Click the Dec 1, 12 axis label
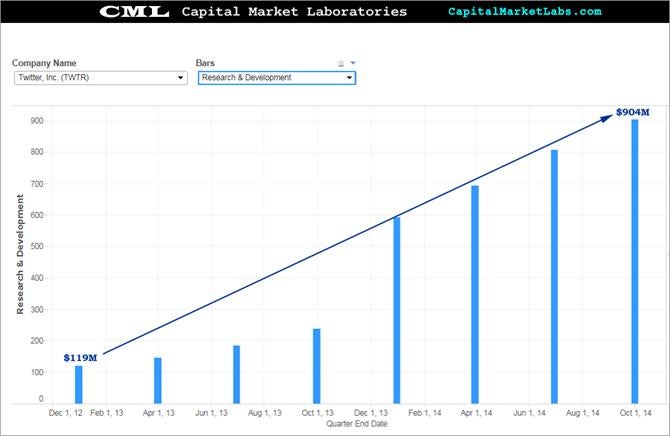This screenshot has height=436, width=670. click(x=65, y=413)
